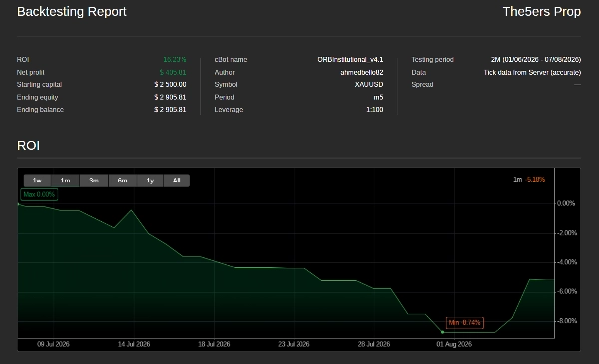The height and width of the screenshot is (364, 599).
Task: Click the Spread label
Action: (422, 85)
